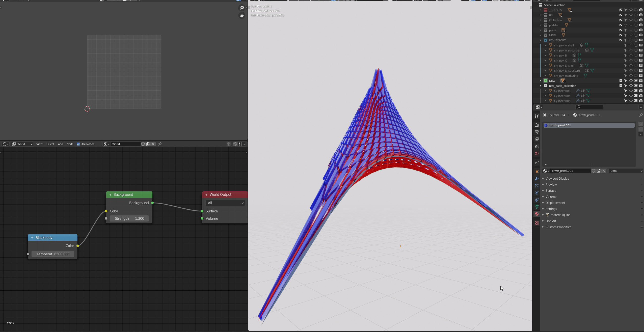
Task: Open the View menu in the node editor
Action: (39, 144)
